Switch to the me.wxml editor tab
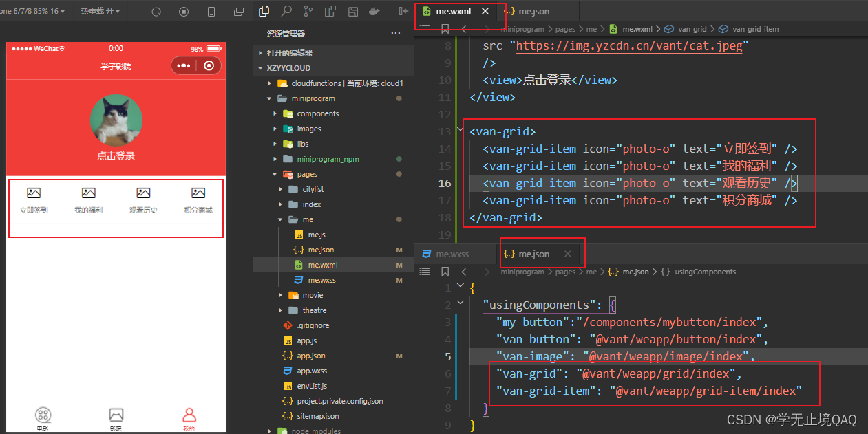This screenshot has height=434, width=868. (x=453, y=11)
